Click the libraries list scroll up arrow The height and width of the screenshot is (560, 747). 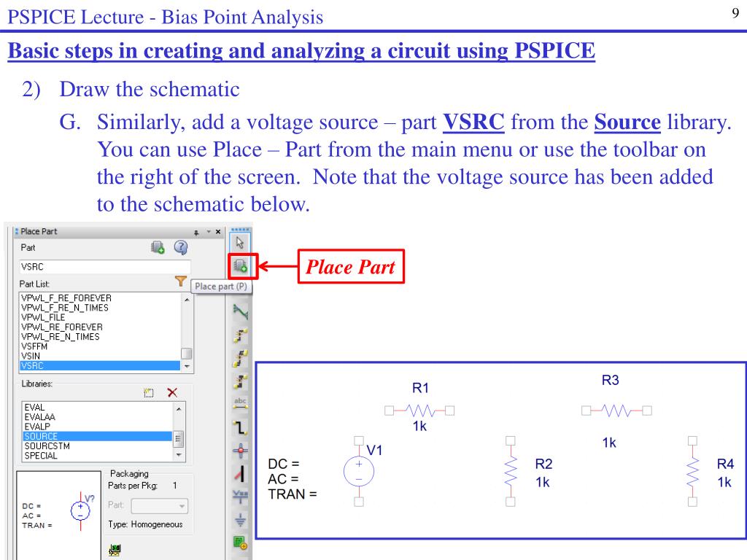pyautogui.click(x=179, y=409)
